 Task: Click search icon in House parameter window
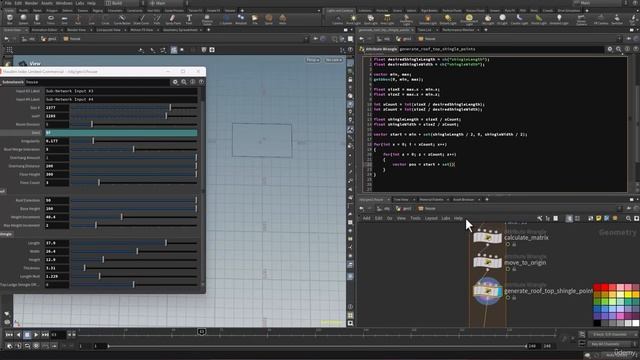pyautogui.click(x=184, y=82)
